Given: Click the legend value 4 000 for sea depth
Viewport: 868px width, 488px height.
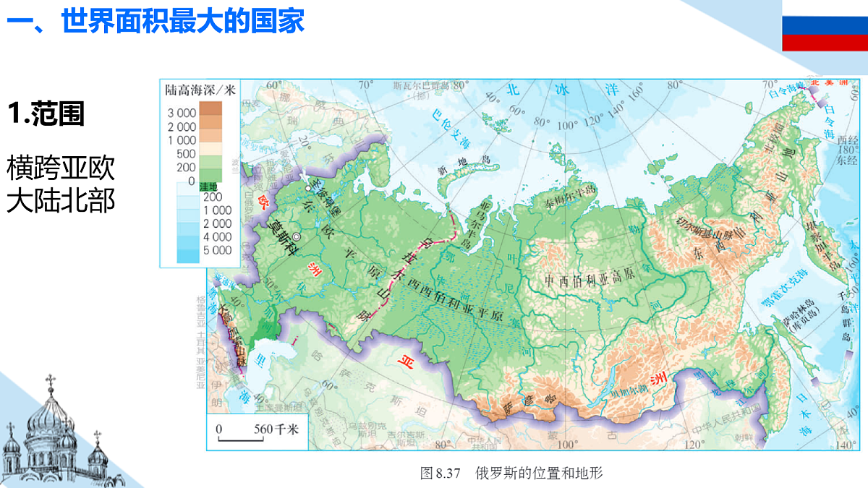Looking at the screenshot, I should click(217, 236).
